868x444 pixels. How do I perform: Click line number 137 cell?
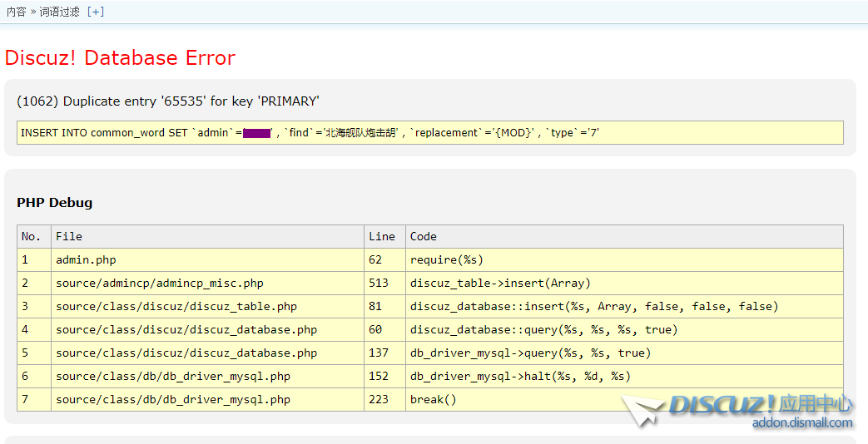click(x=384, y=353)
